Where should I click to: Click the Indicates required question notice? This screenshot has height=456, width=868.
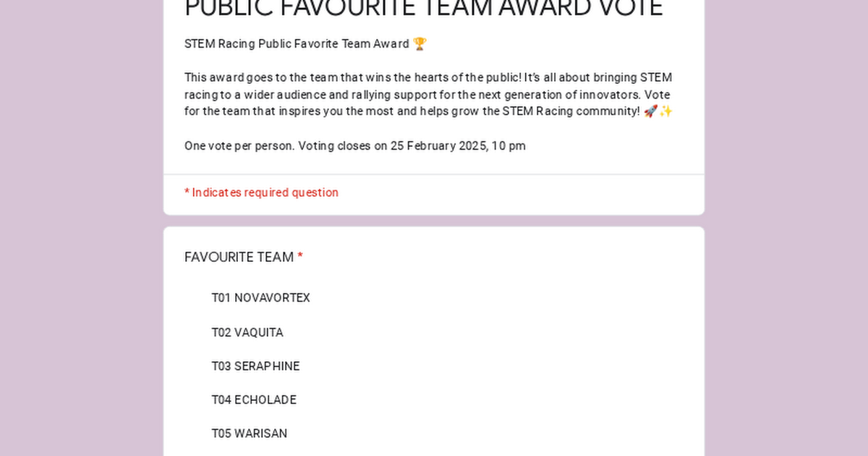click(261, 193)
